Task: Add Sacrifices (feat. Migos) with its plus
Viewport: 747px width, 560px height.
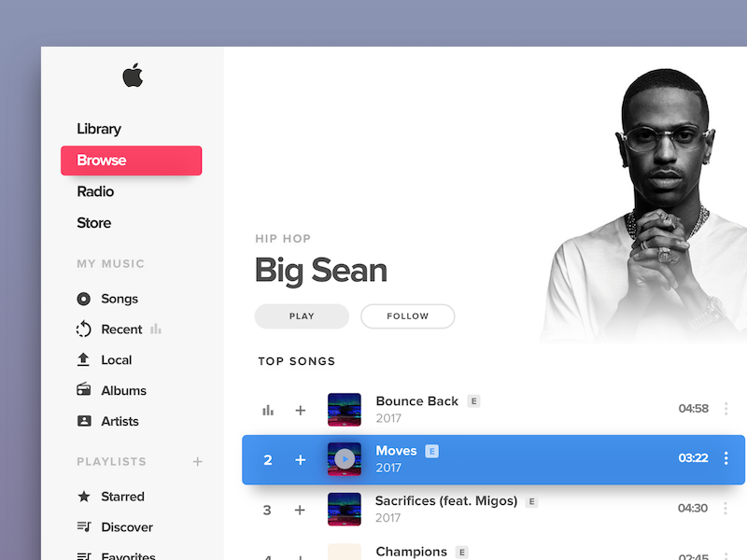Action: pos(300,510)
